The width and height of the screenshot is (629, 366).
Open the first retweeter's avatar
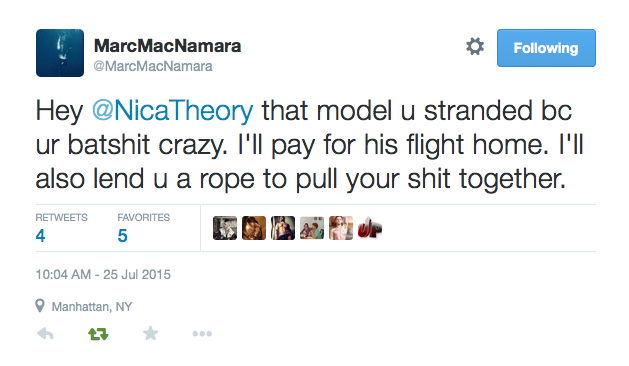pyautogui.click(x=225, y=228)
